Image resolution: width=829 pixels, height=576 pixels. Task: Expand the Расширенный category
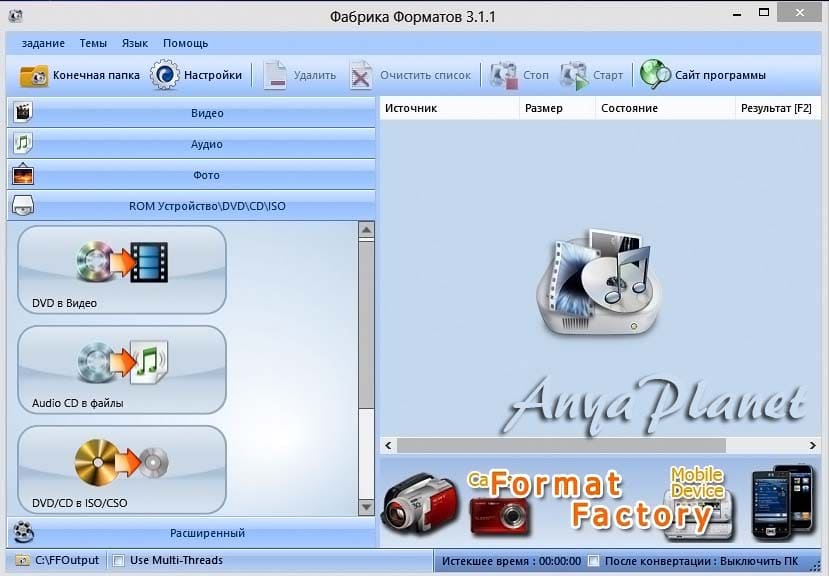(x=191, y=533)
